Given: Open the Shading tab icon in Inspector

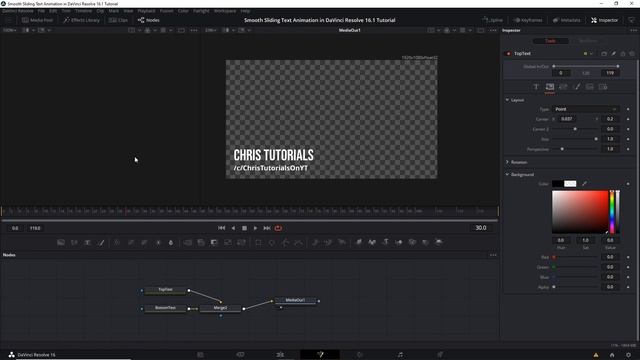Looking at the screenshot, I should 577,87.
